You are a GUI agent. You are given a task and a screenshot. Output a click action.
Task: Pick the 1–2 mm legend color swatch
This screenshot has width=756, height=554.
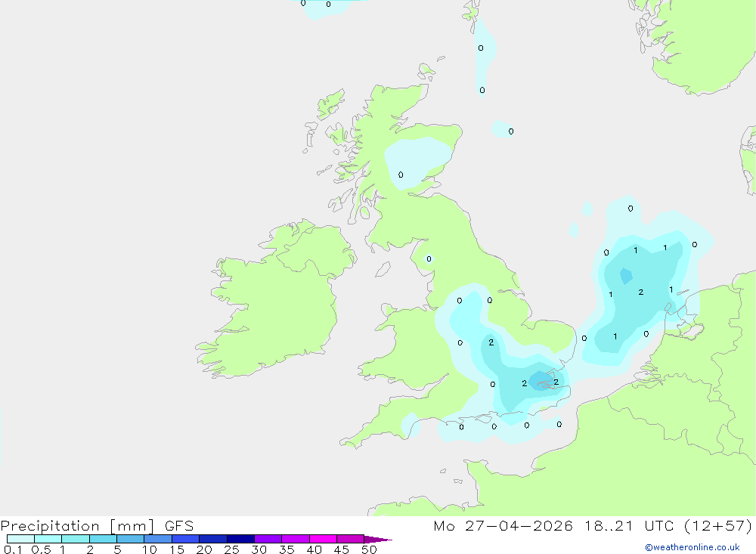pyautogui.click(x=75, y=539)
